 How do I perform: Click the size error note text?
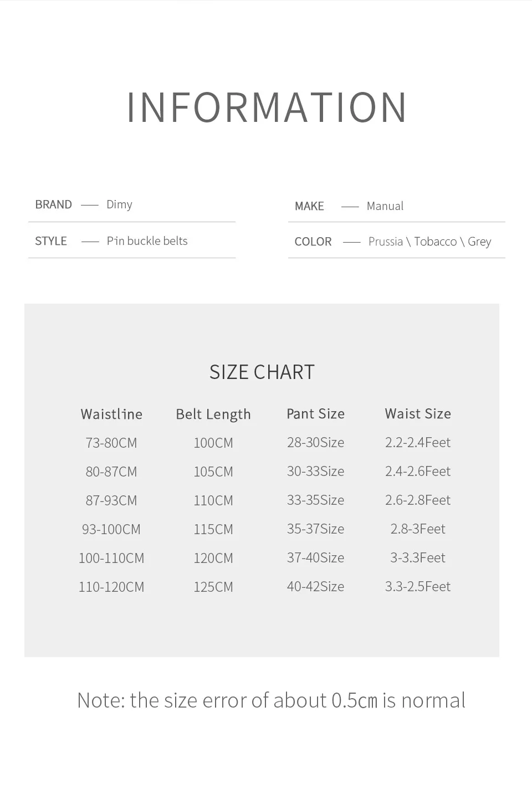coord(271,701)
